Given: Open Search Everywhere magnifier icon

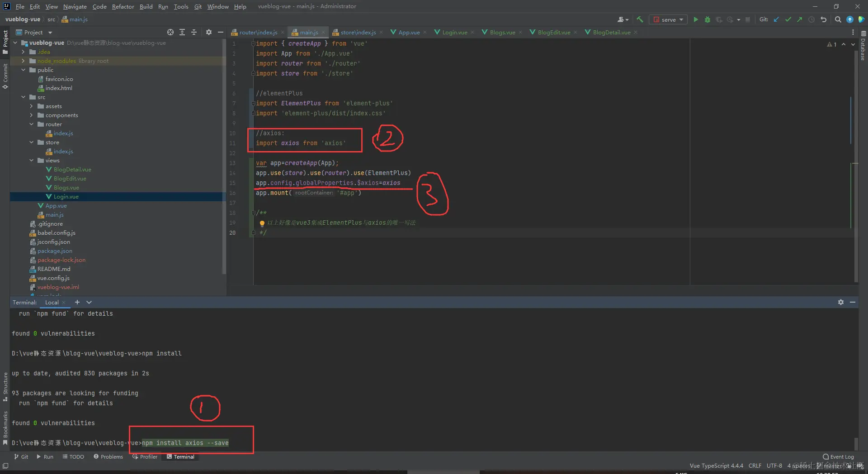Looking at the screenshot, I should pyautogui.click(x=838, y=19).
